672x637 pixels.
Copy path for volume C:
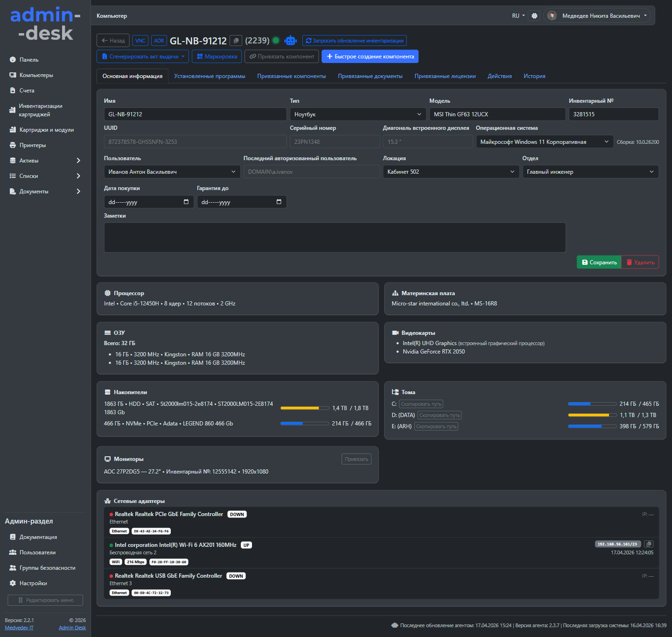(421, 404)
